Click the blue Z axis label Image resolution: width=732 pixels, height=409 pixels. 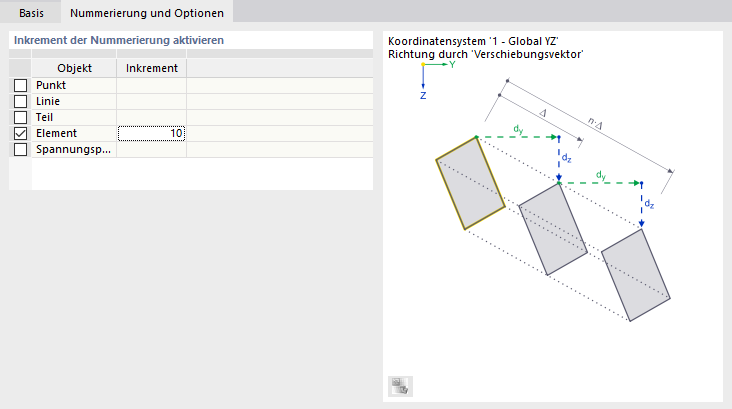[x=423, y=97]
